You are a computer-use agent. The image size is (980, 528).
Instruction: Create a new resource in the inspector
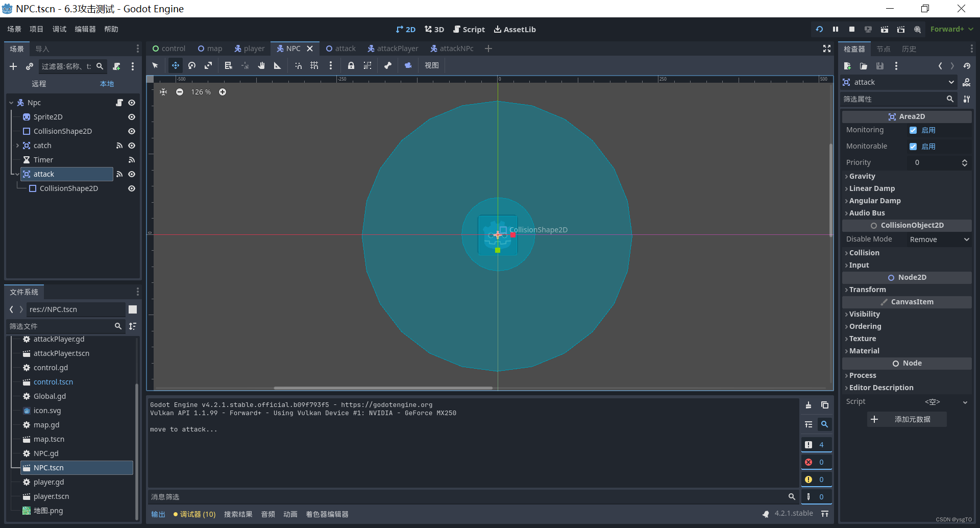point(847,66)
